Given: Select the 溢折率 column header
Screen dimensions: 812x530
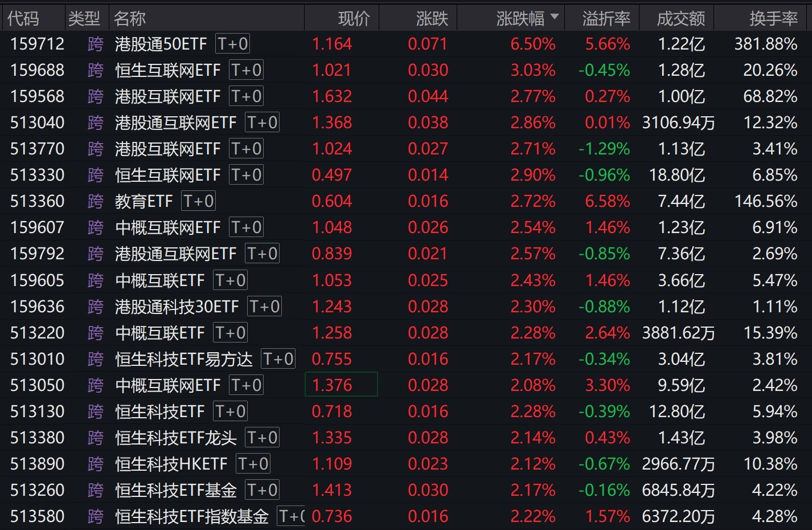Looking at the screenshot, I should pyautogui.click(x=606, y=19).
